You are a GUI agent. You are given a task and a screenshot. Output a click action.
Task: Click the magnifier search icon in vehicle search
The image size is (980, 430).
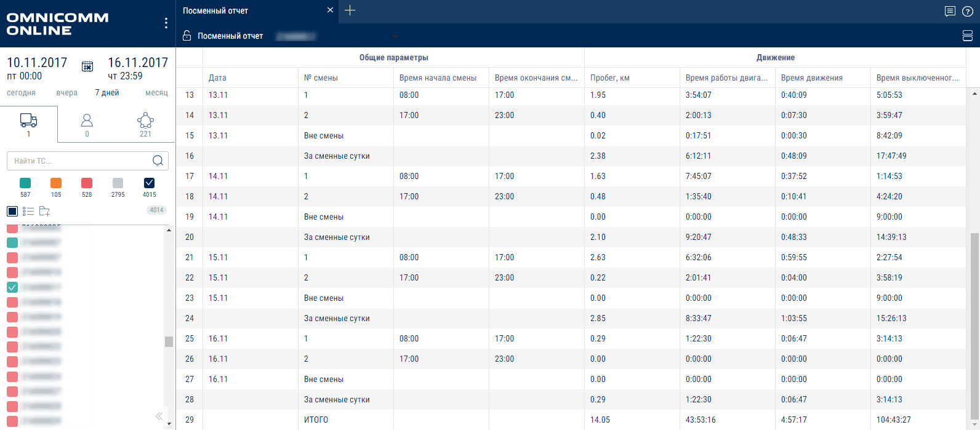(x=158, y=161)
